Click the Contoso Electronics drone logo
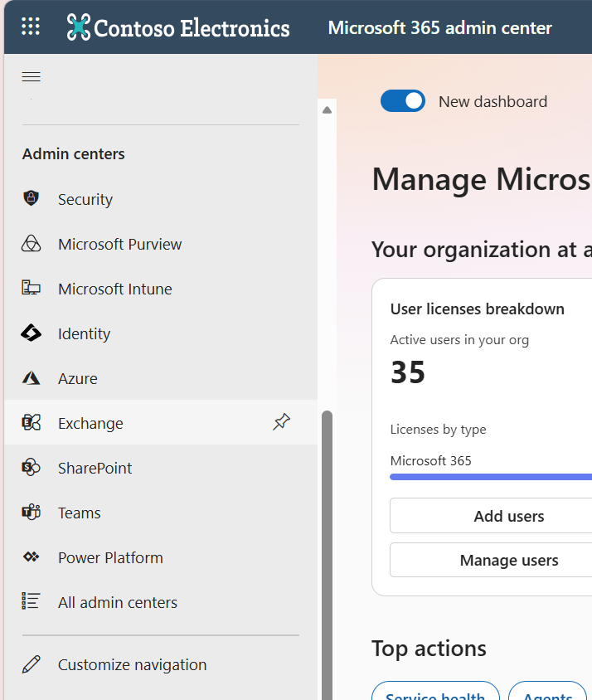The height and width of the screenshot is (700, 592). point(79,27)
